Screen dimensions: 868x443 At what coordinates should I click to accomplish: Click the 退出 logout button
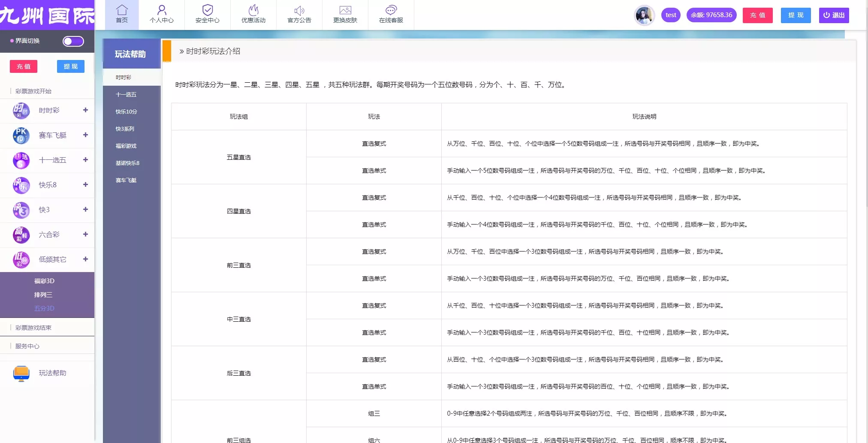coord(834,15)
